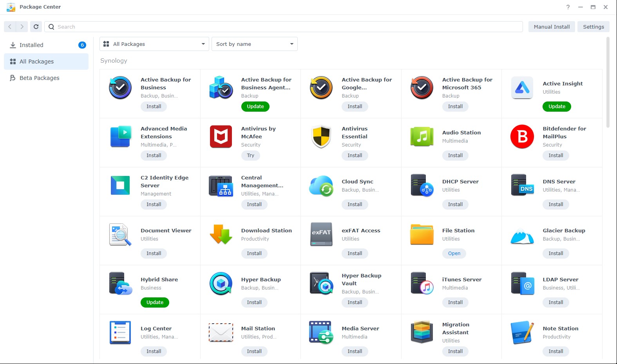Install the Media Server package

(x=355, y=351)
